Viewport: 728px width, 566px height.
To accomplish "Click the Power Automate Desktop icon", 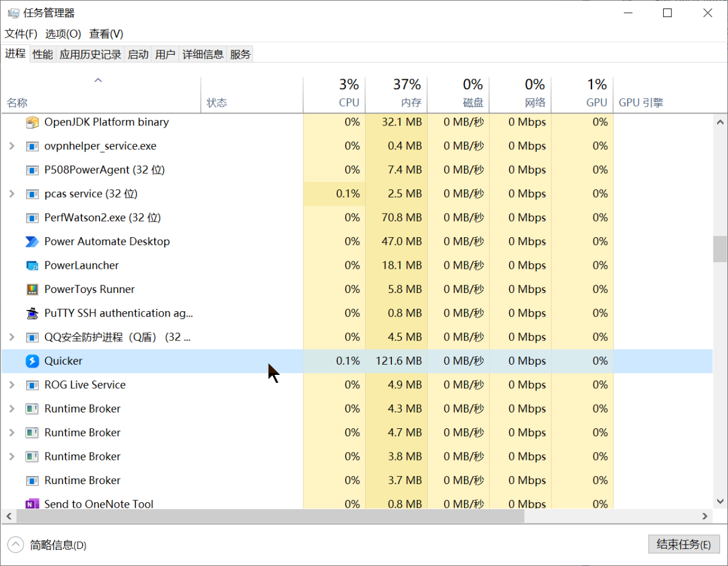I will click(32, 241).
